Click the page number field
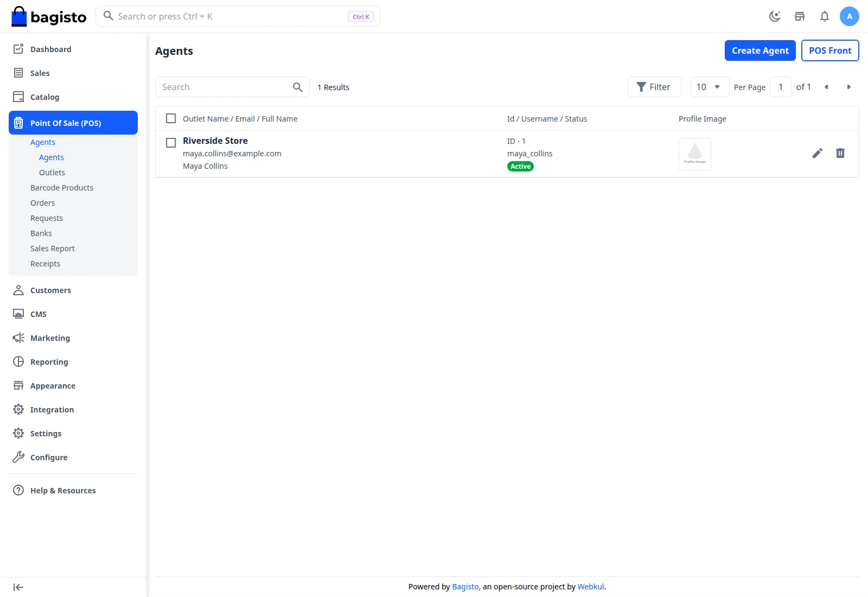The width and height of the screenshot is (868, 597). 781,87
